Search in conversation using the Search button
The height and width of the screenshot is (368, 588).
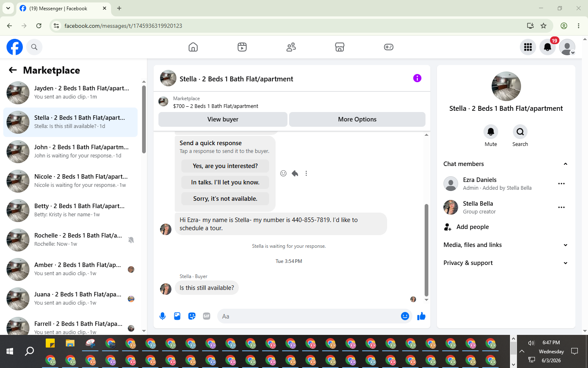520,132
